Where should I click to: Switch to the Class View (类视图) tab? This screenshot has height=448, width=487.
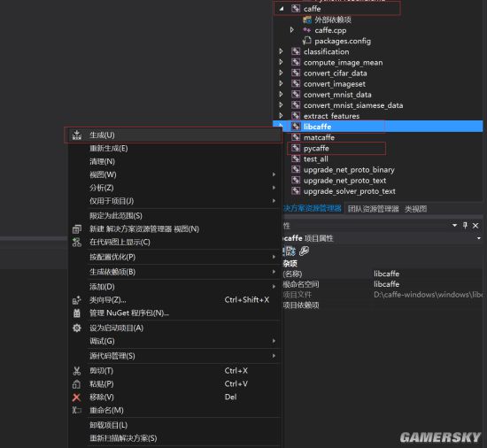point(415,209)
